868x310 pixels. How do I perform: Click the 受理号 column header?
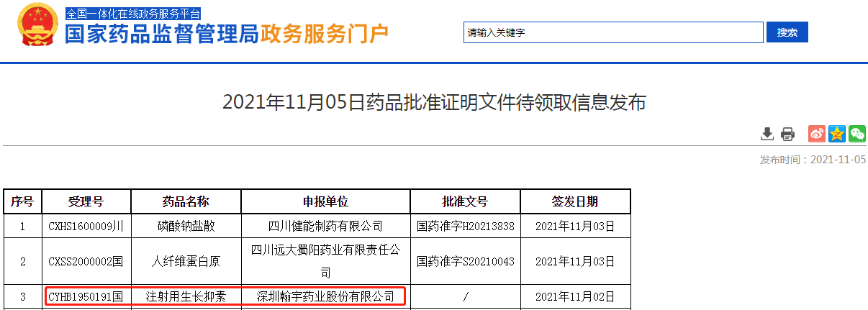tap(86, 201)
